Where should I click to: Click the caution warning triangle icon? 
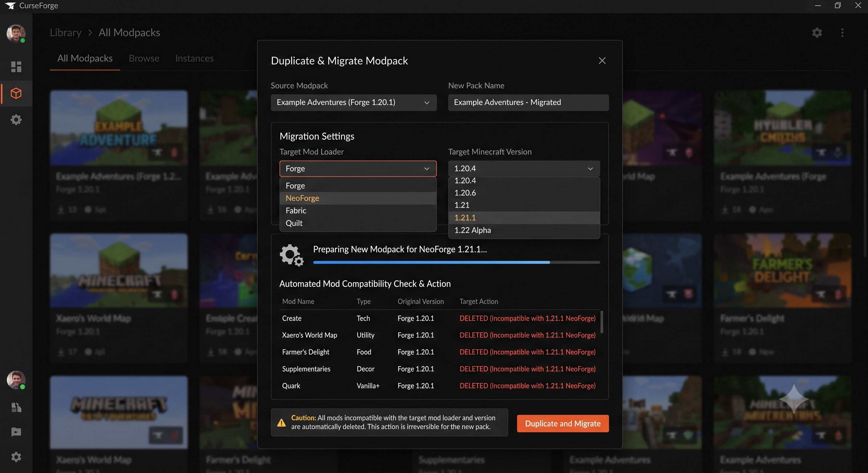coord(281,422)
